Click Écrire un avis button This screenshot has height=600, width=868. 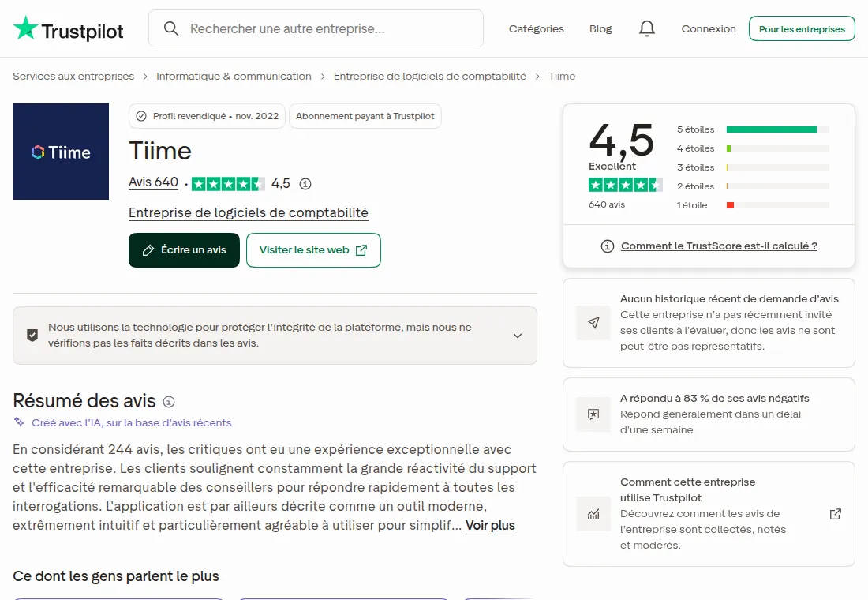(185, 249)
